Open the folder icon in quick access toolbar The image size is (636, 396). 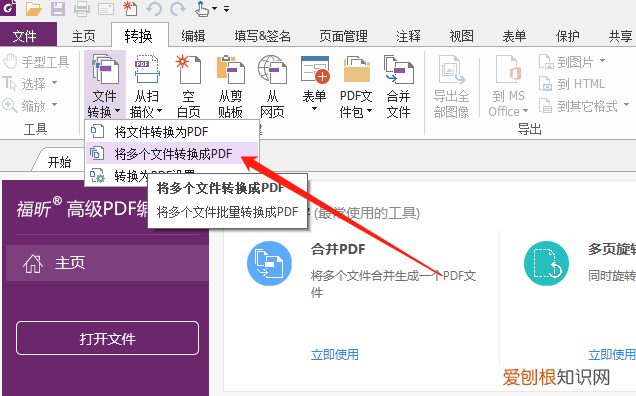click(x=33, y=8)
